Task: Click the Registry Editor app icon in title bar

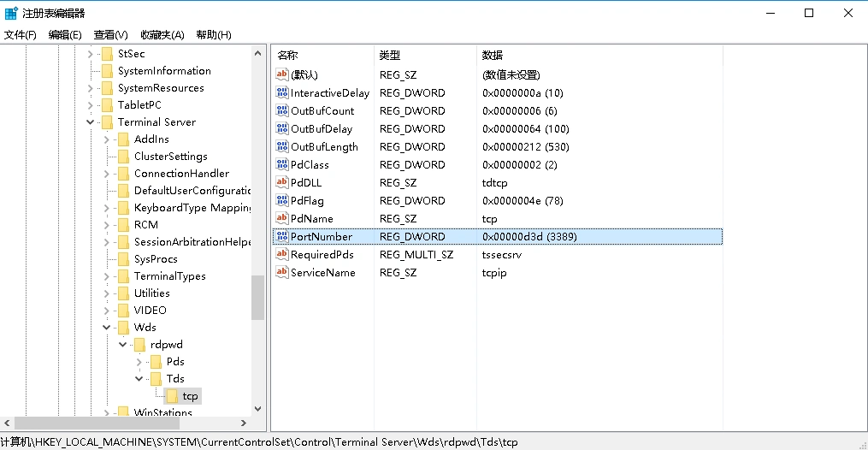Action: point(11,13)
